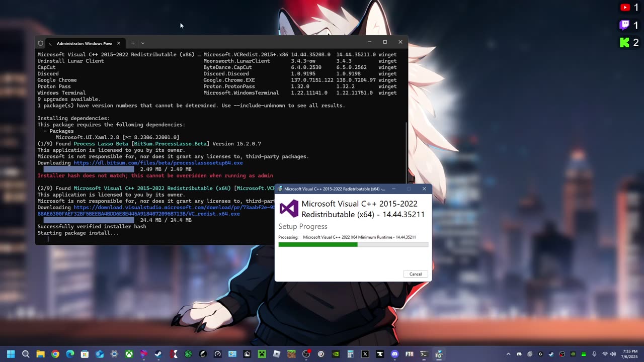Click the 'Starting package install...' line
Viewport: 644px width, 362px height.
click(78, 233)
